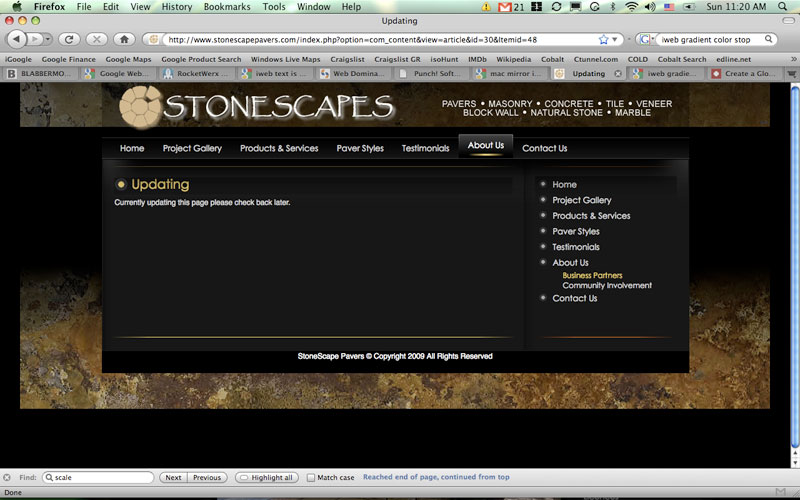The width and height of the screenshot is (800, 500).
Task: Close the Find bar with X icon
Action: [7, 478]
